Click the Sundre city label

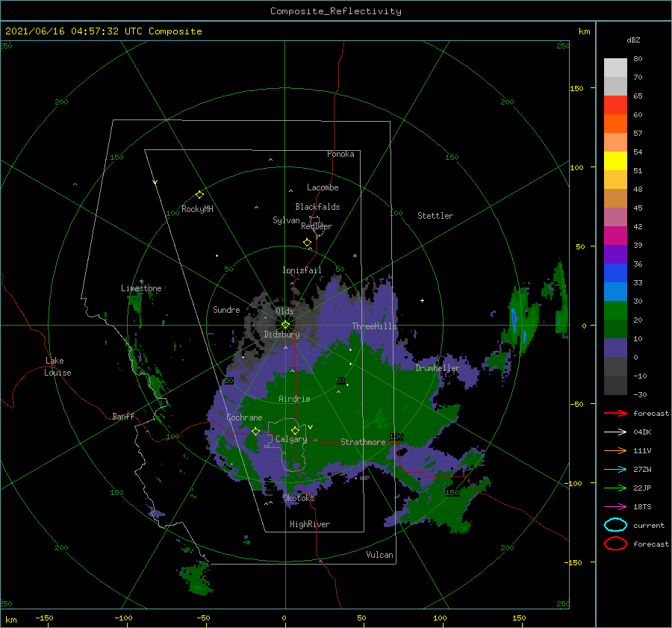click(x=226, y=310)
